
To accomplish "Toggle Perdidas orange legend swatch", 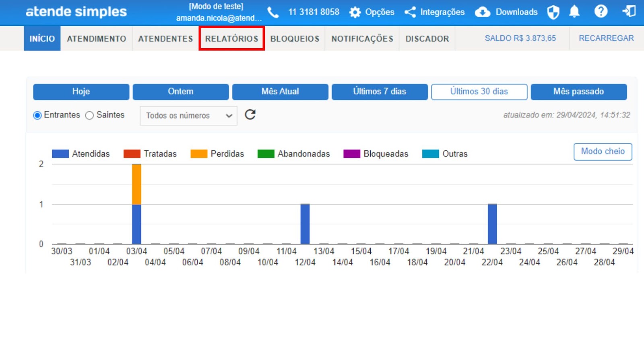I will [199, 154].
